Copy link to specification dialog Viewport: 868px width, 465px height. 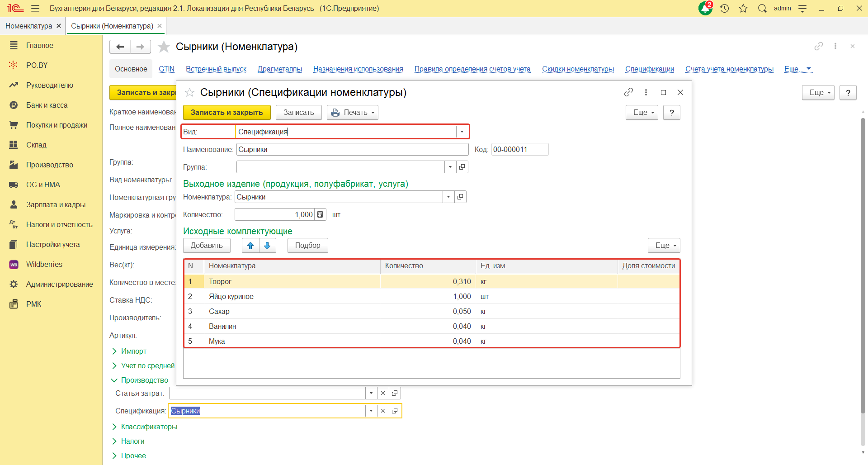pos(628,92)
